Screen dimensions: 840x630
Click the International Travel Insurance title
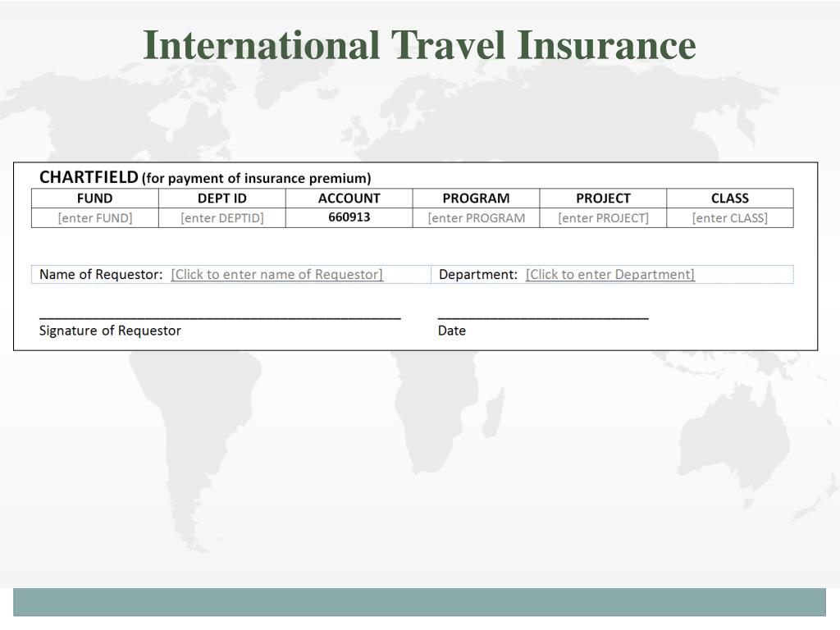419,45
